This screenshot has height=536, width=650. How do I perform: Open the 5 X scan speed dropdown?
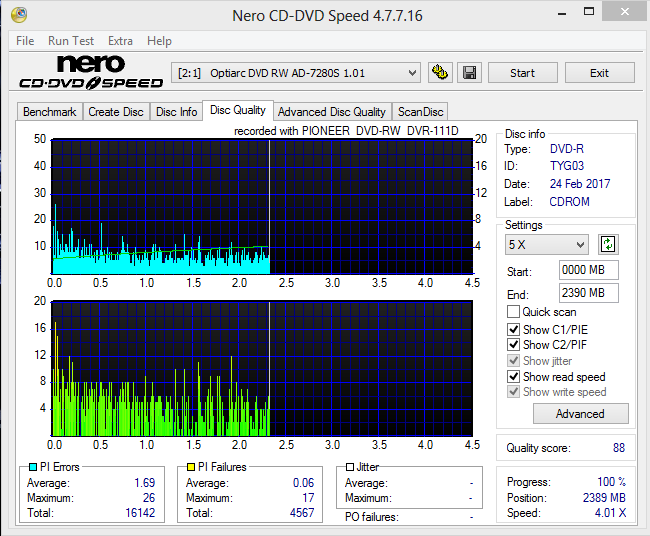(x=546, y=245)
